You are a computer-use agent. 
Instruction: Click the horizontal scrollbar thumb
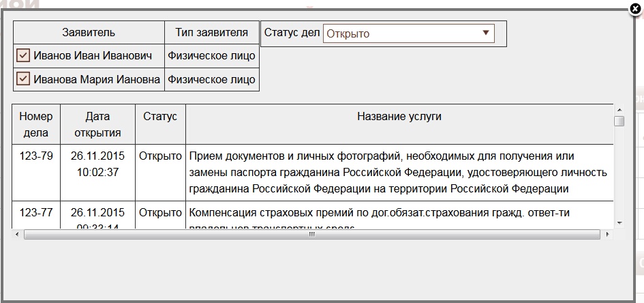coord(311,234)
